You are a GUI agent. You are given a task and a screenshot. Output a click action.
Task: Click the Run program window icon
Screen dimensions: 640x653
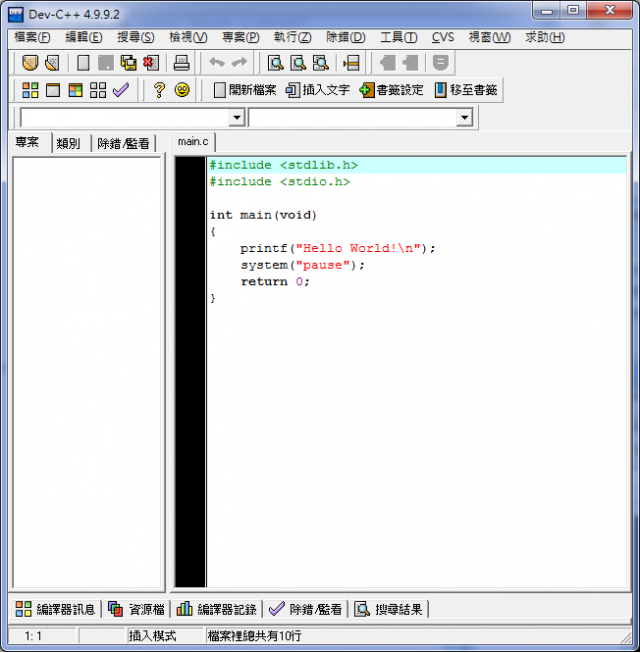(x=53, y=90)
